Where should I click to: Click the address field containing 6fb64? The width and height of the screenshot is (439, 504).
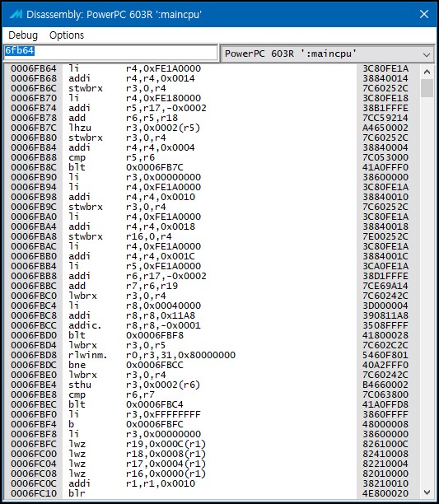pyautogui.click(x=110, y=53)
